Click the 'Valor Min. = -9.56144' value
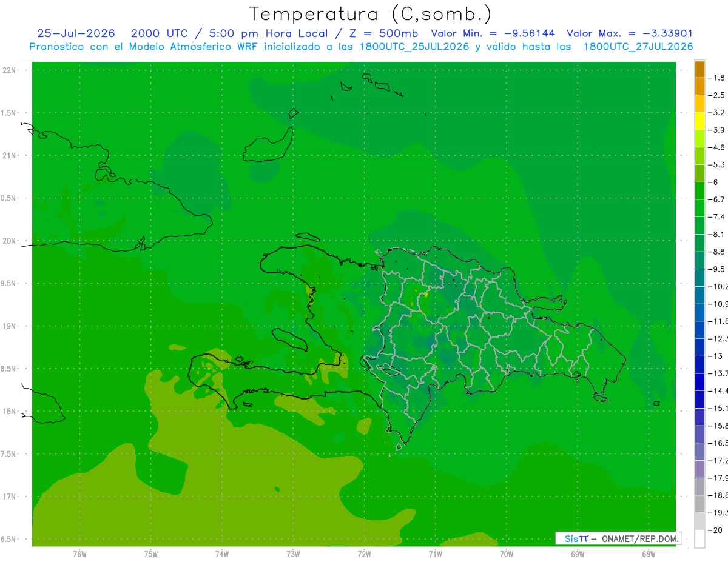Viewport: 728px width, 562px height. pos(493,33)
